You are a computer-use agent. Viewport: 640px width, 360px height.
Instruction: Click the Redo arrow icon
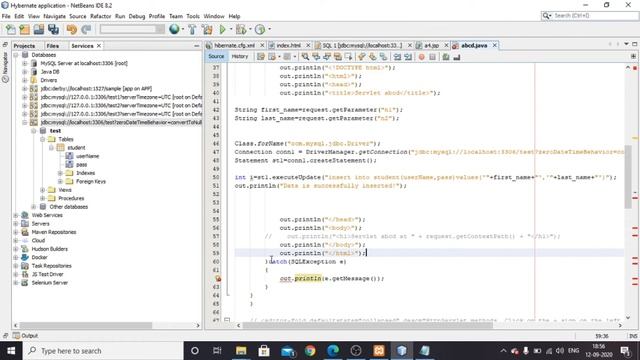86,29
